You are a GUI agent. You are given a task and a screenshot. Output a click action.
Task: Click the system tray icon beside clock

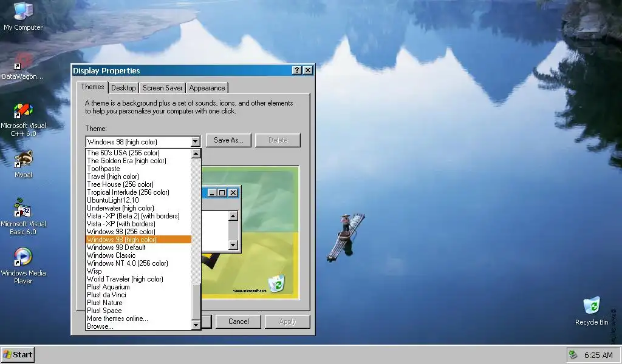point(572,354)
